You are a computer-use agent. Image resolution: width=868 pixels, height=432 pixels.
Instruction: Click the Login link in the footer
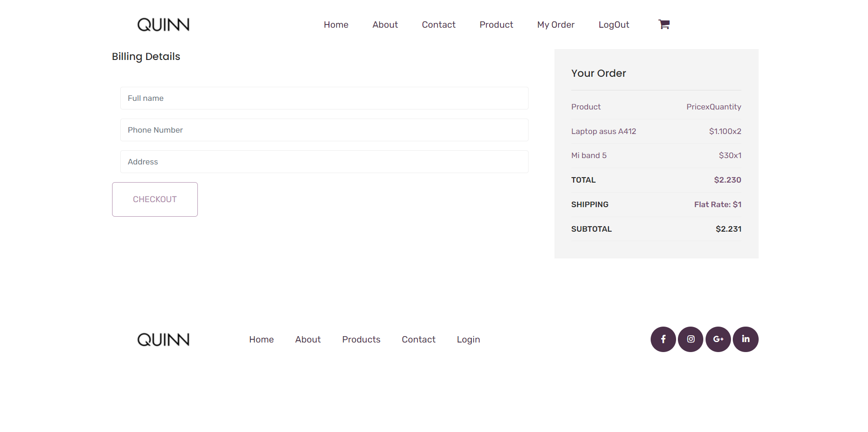[x=468, y=339]
